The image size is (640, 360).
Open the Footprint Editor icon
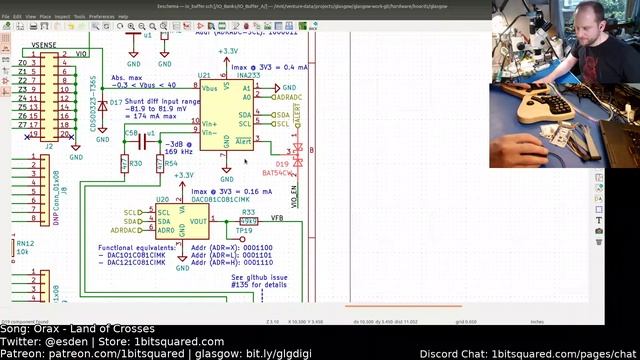click(222, 26)
